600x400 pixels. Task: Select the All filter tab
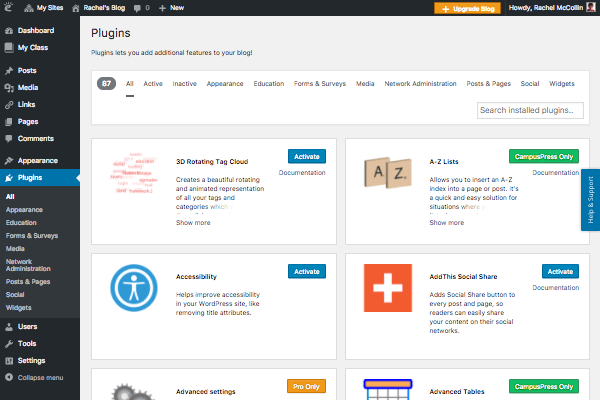coord(130,84)
